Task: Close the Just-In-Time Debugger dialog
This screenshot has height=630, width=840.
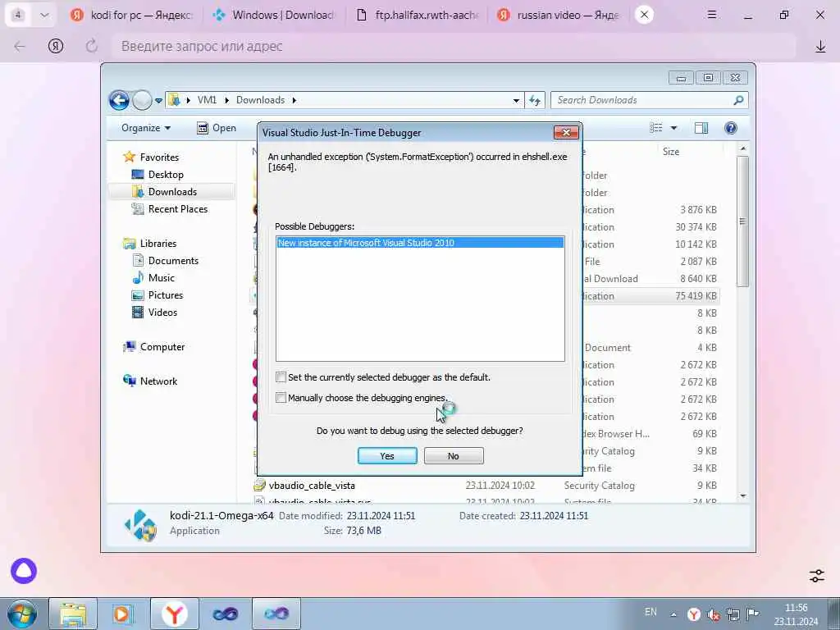Action: (566, 132)
